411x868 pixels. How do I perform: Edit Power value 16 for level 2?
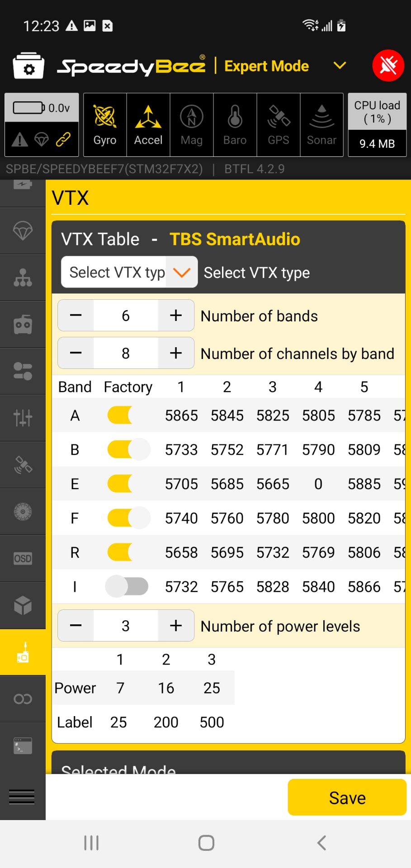166,688
